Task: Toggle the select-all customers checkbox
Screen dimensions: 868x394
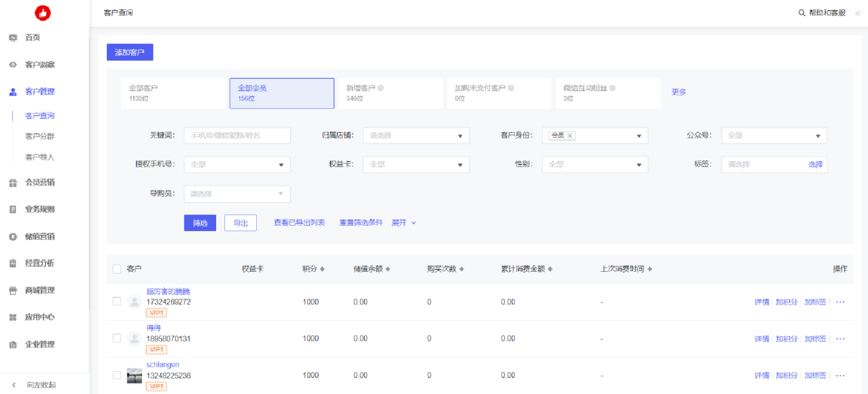Action: click(117, 269)
